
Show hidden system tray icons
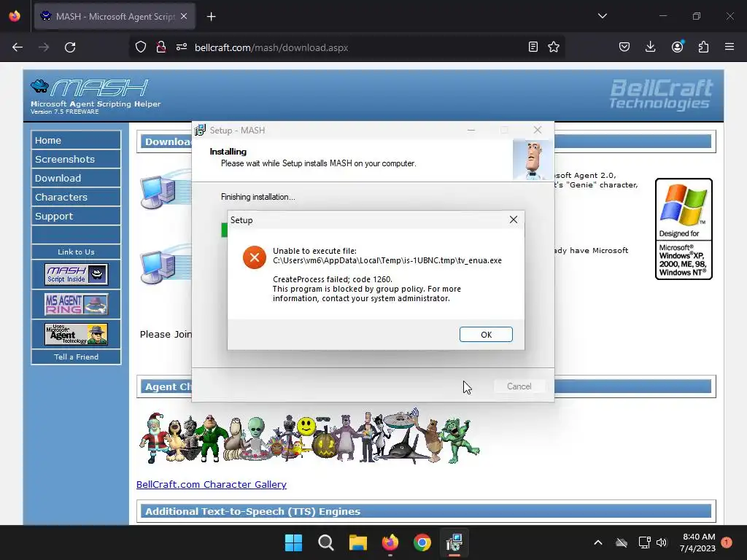click(598, 542)
